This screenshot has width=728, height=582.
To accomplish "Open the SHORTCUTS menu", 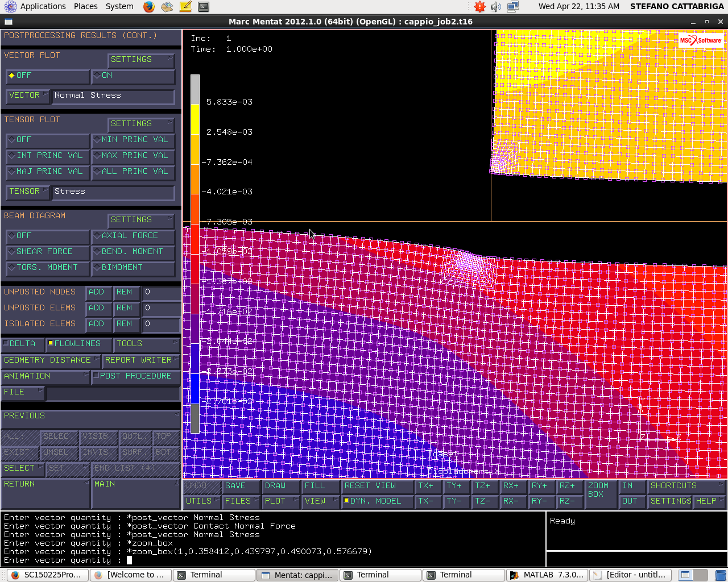I will [686, 486].
